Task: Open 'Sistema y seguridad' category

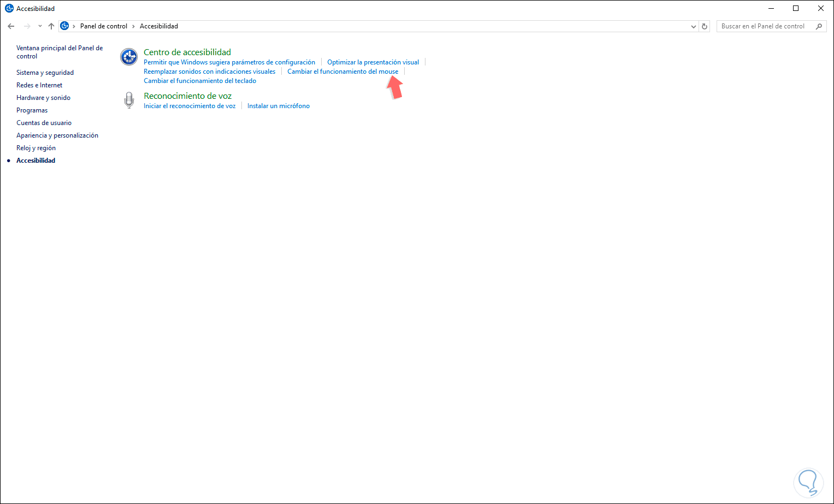Action: (45, 73)
